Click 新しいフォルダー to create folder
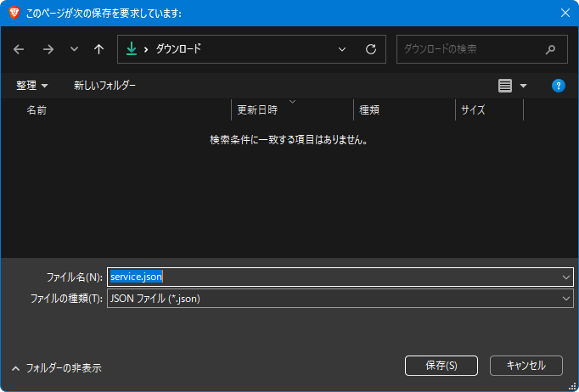The image size is (579, 392). tap(104, 86)
